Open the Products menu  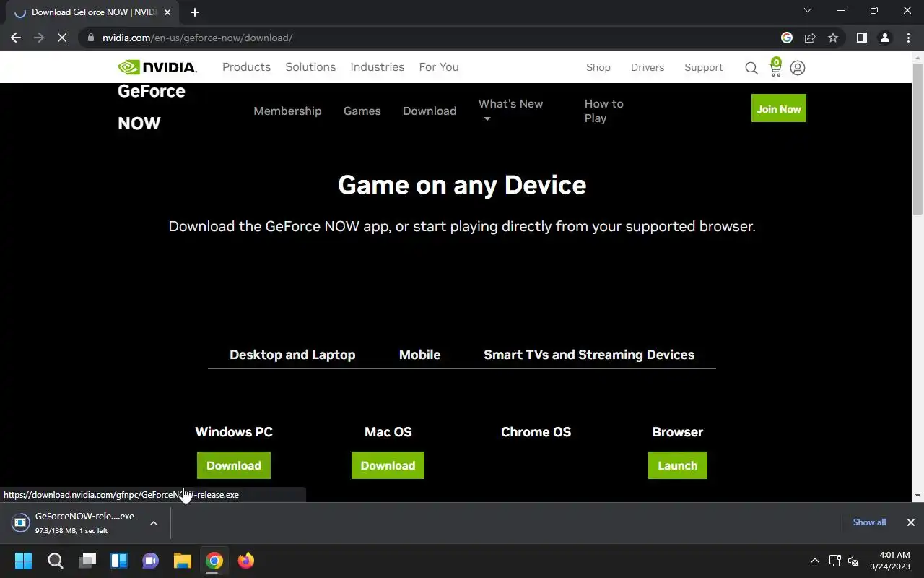[246, 67]
